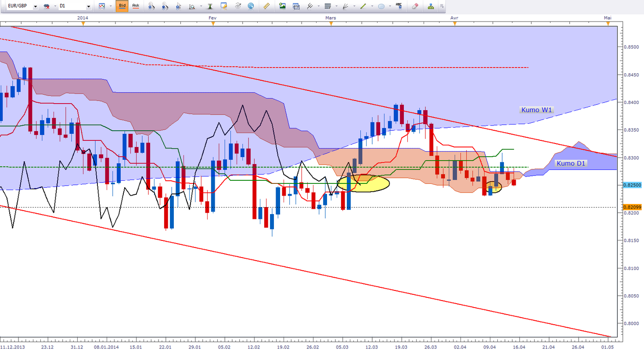Toggle the eye visibility icon in toolbar
This screenshot has height=351, width=644.
click(238, 6)
